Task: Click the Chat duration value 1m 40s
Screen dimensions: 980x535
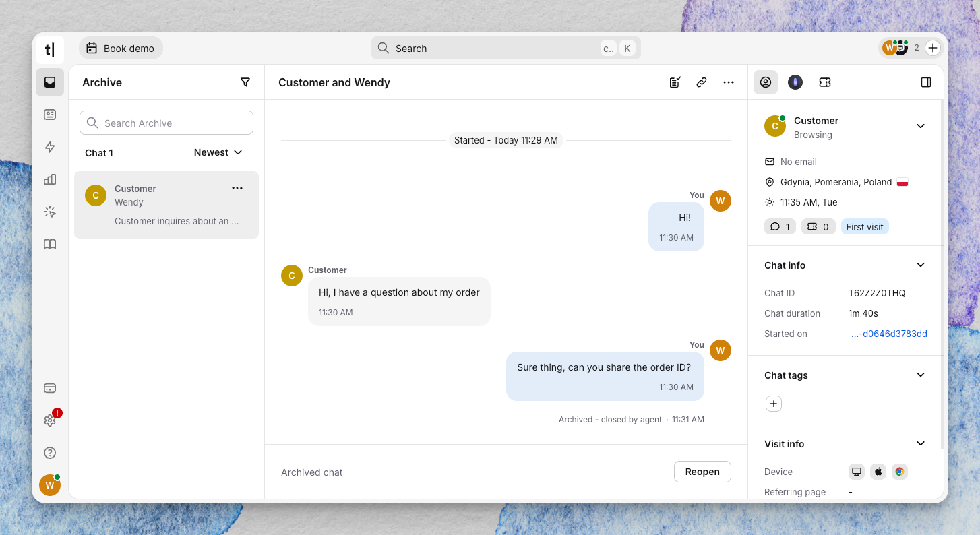Action: tap(863, 313)
